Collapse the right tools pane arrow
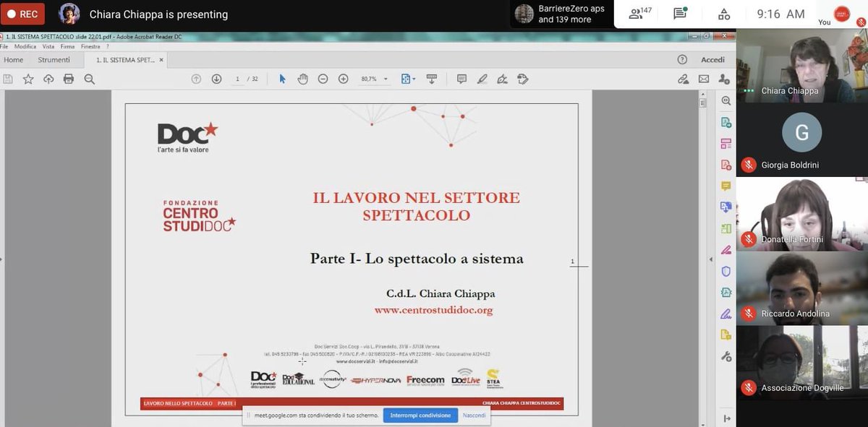This screenshot has height=427, width=868. tap(711, 259)
